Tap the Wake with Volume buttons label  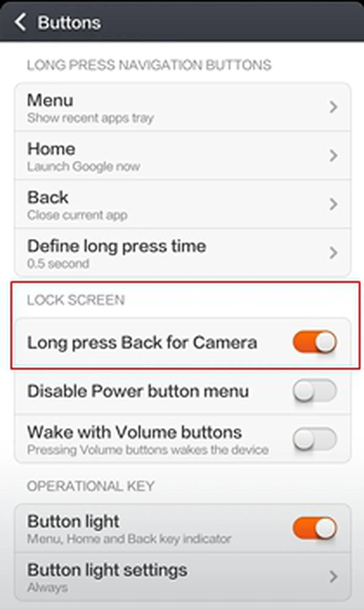[134, 432]
